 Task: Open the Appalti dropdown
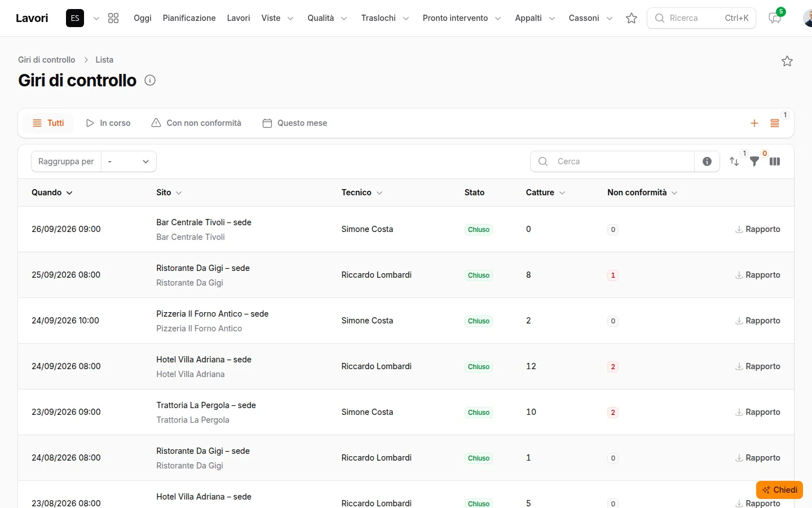535,18
